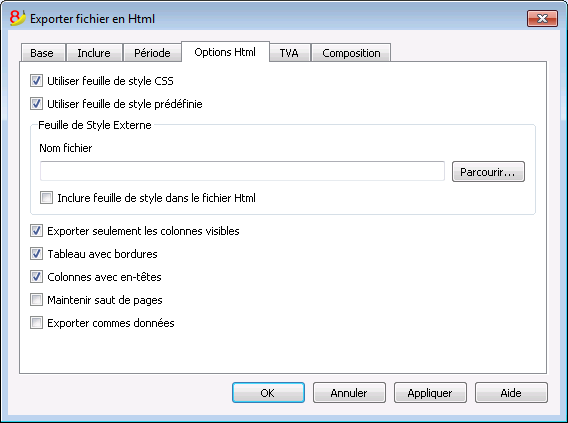Viewport: 568px width, 423px height.
Task: Click the Parcourir... browse button
Action: coord(488,172)
